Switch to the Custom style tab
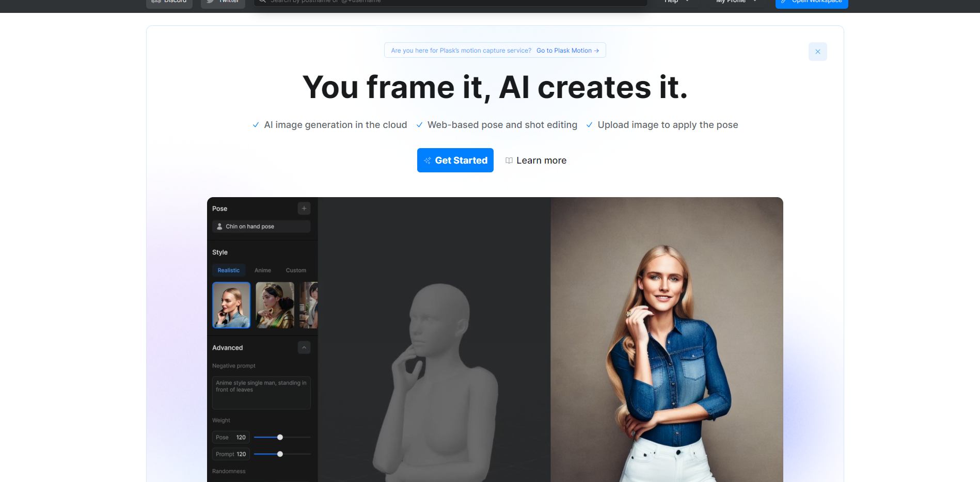Screen dimensions: 980x482 point(296,270)
